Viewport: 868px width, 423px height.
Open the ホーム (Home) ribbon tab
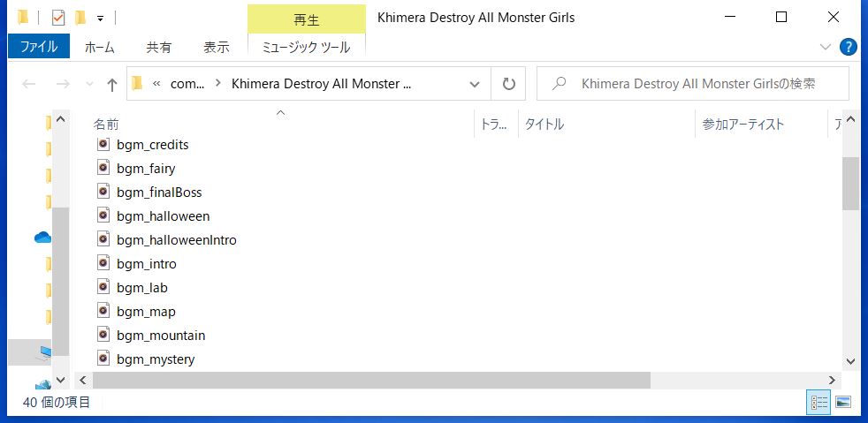tap(100, 48)
